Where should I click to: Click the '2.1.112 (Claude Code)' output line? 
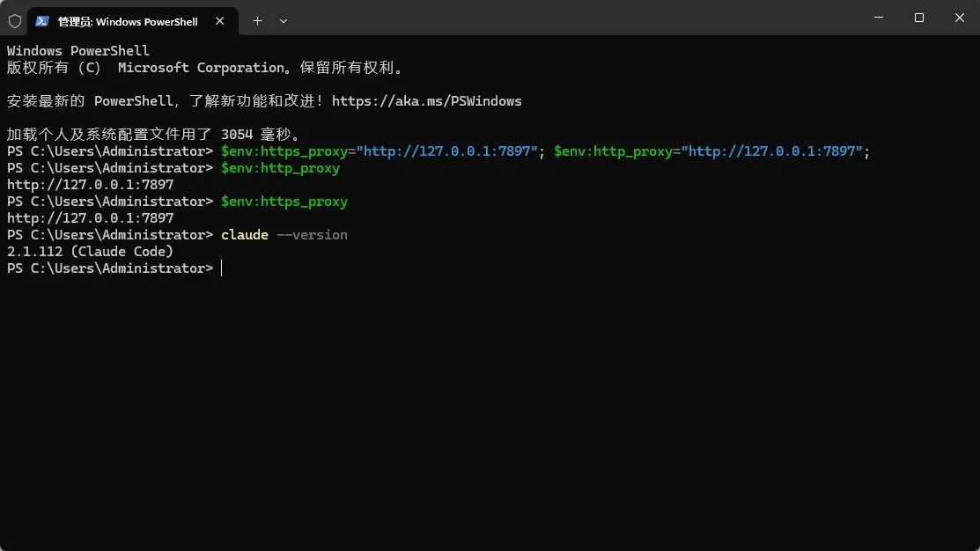[x=90, y=252]
